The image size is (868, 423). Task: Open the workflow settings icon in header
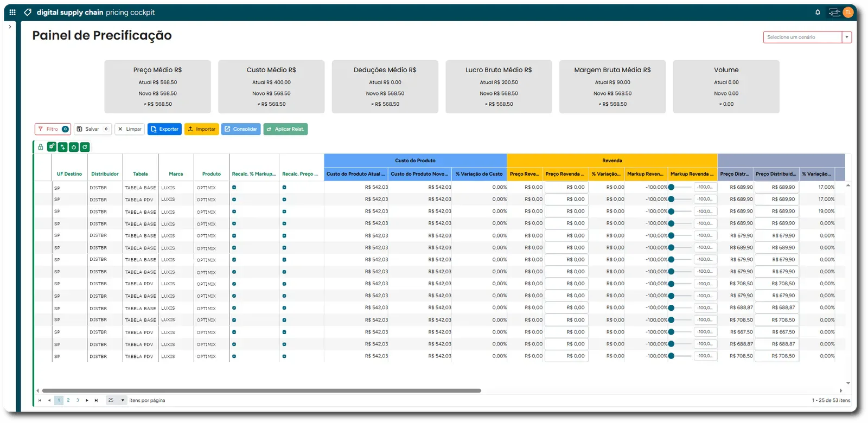pos(834,12)
